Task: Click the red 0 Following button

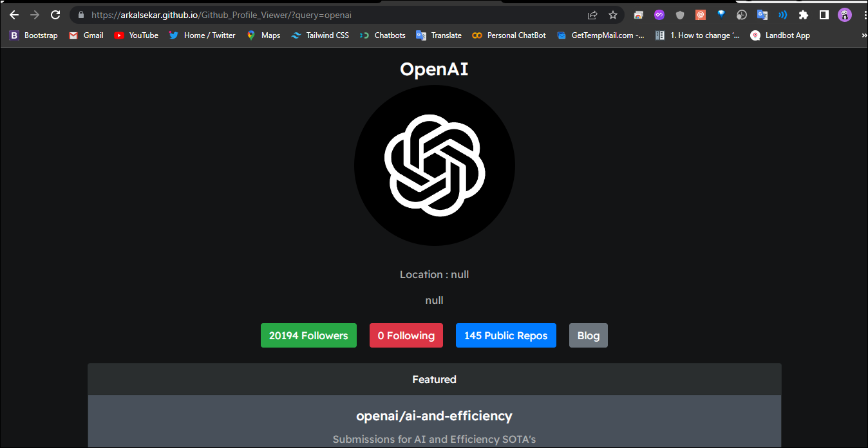Action: pos(406,335)
